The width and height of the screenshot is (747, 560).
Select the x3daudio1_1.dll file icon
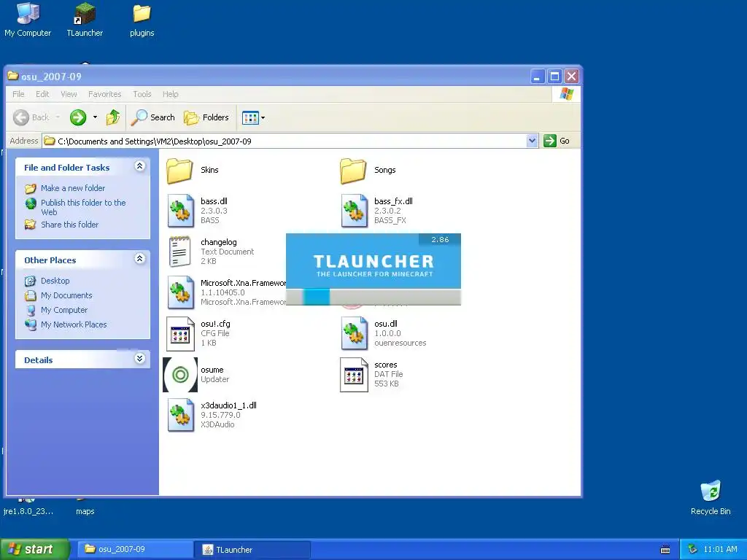pyautogui.click(x=181, y=415)
